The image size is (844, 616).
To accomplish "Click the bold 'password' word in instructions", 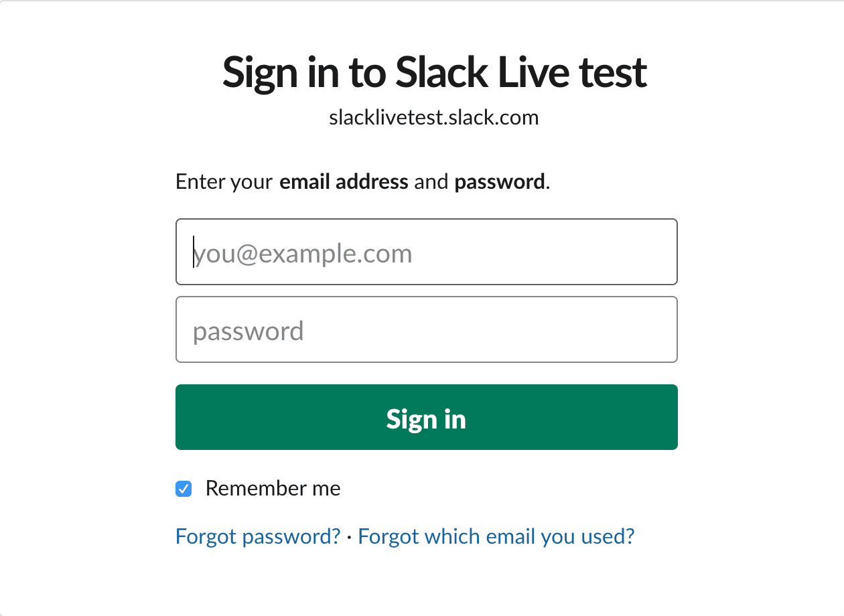I will point(499,181).
